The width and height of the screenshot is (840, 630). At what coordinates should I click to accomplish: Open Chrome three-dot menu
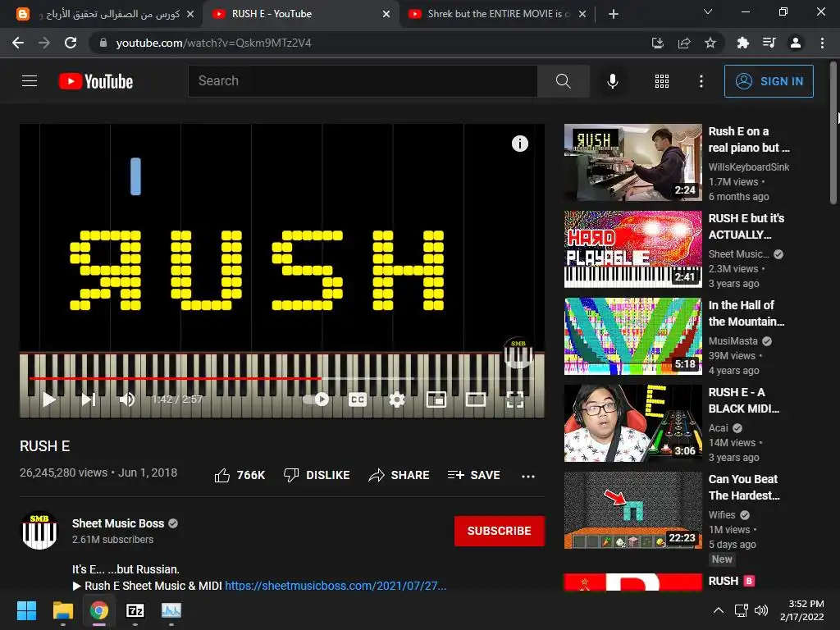coord(822,43)
